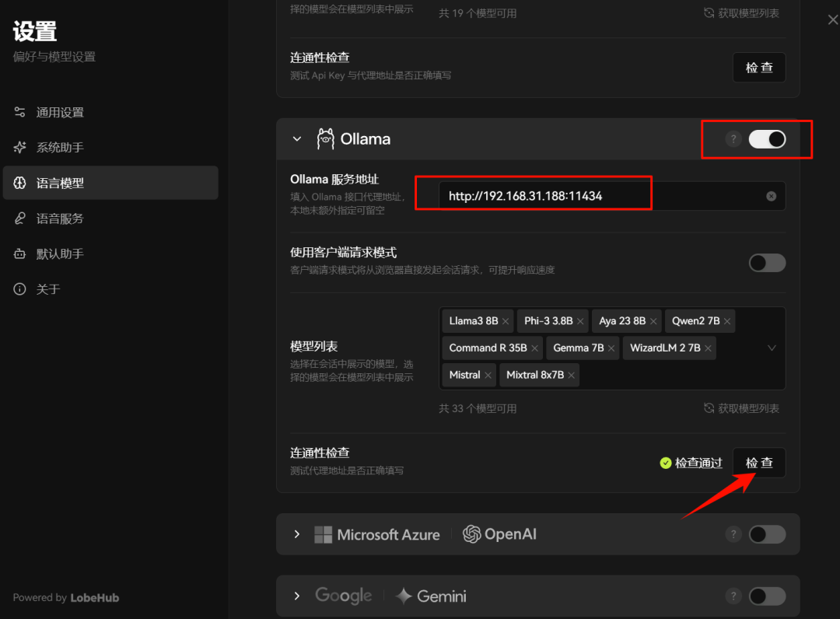Image resolution: width=840 pixels, height=619 pixels.
Task: Remove Gemma 7B model tag
Action: coord(611,348)
